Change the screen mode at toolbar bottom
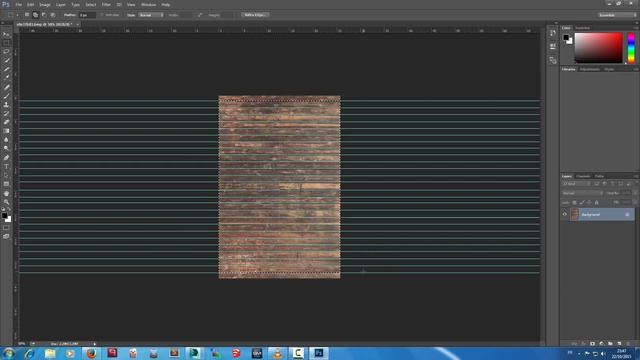Image resolution: width=640 pixels, height=360 pixels. pos(6,236)
